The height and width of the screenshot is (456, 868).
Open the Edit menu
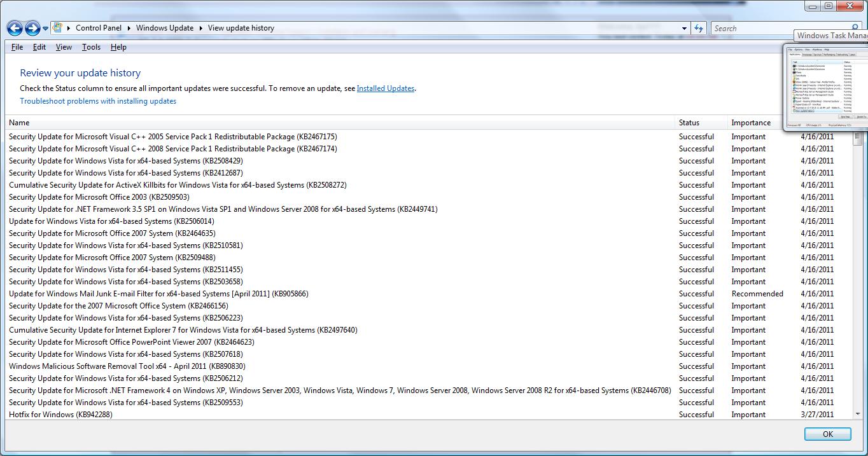pyautogui.click(x=39, y=47)
